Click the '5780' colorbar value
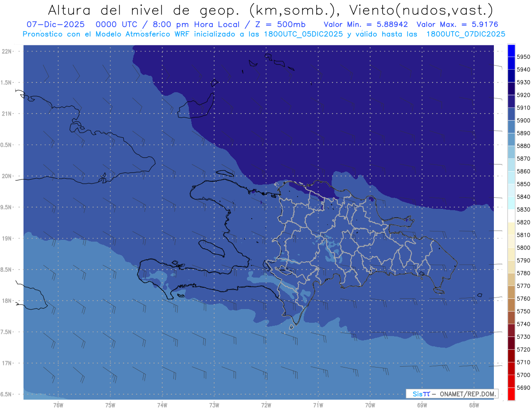 [524, 273]
